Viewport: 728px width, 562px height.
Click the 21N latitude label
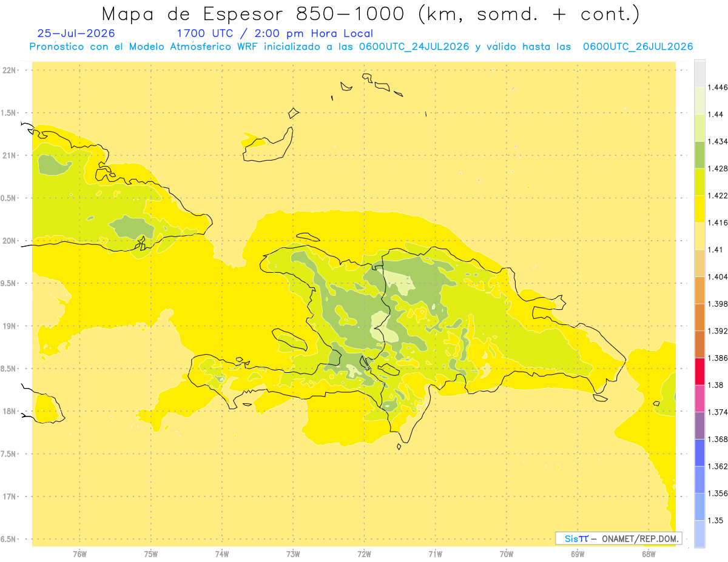pos(10,155)
